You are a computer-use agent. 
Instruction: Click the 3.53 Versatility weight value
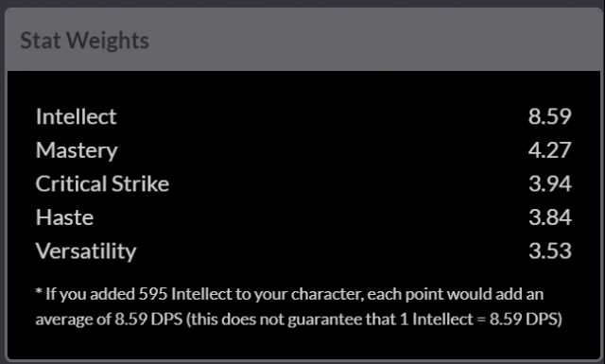pos(550,251)
